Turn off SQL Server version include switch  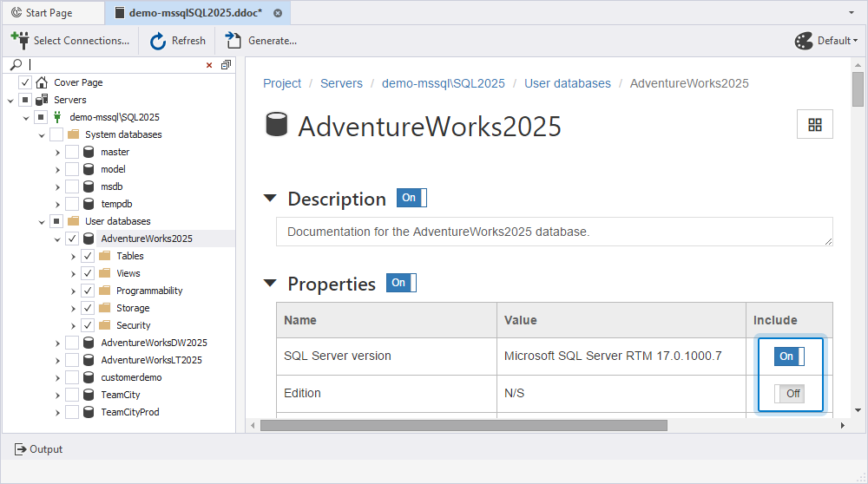tap(789, 356)
